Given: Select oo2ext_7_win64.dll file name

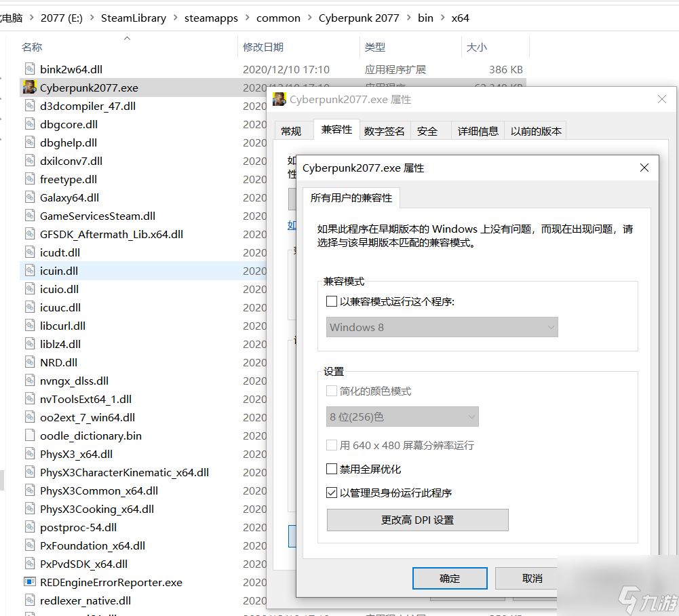Looking at the screenshot, I should tap(88, 417).
